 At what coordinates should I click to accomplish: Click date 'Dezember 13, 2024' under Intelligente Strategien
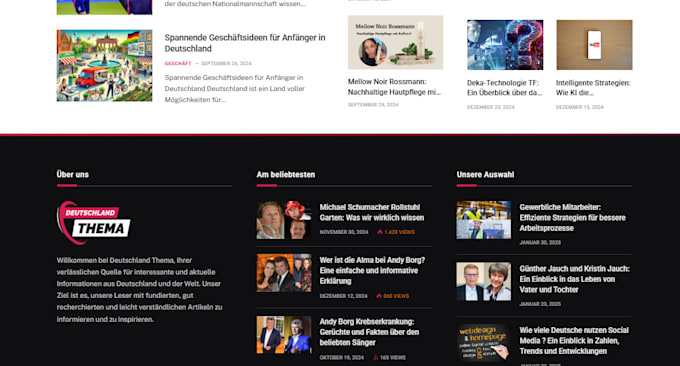pyautogui.click(x=579, y=107)
